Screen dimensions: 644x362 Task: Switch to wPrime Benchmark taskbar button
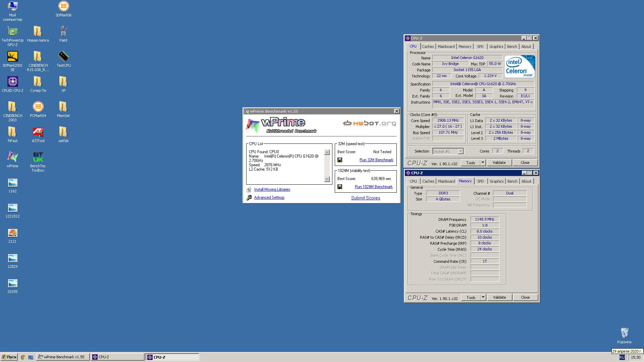(x=63, y=357)
